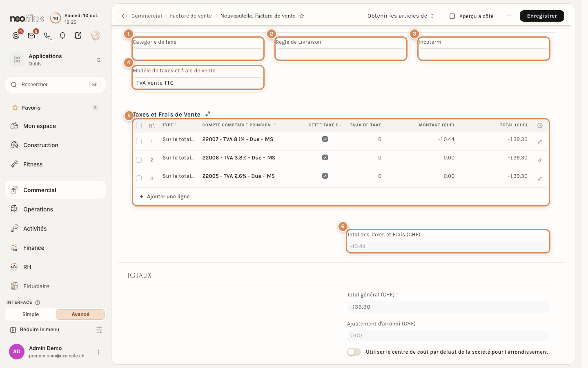Edit row 22005 - TVA 2.6% with pencil icon
This screenshot has height=368, width=588.
click(x=540, y=179)
